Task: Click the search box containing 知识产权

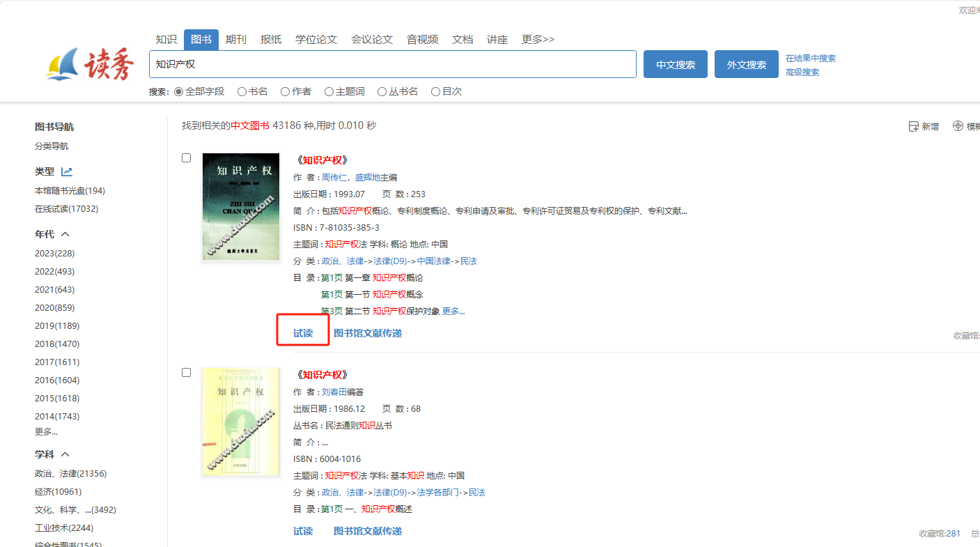Action: (x=392, y=64)
